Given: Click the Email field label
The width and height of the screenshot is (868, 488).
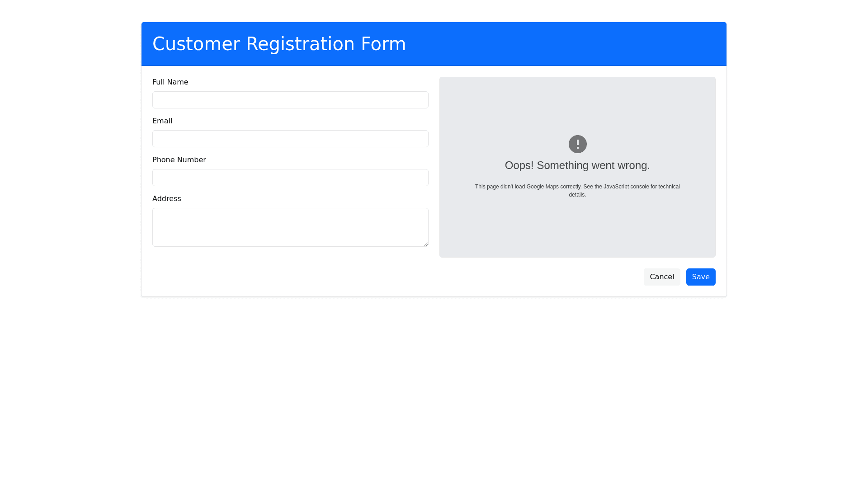Looking at the screenshot, I should click(162, 121).
